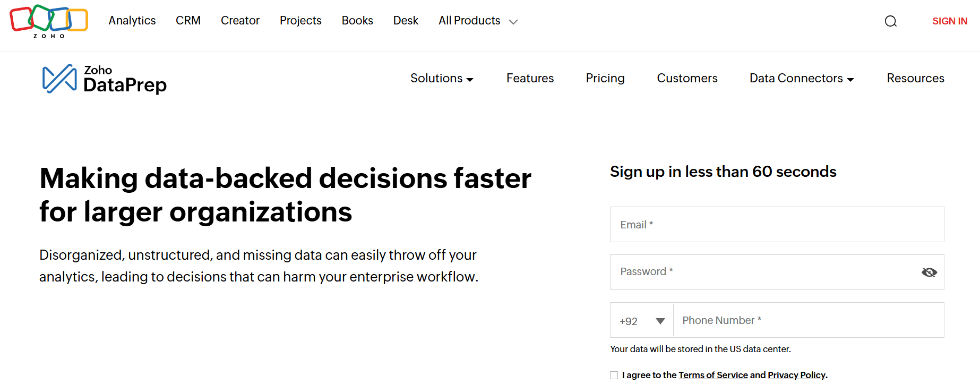Open the Pricing menu item

605,79
